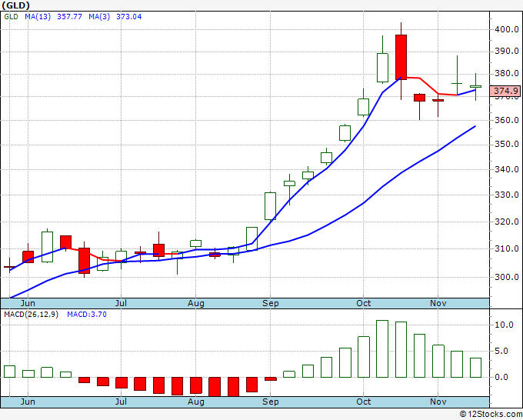Screen dimensions: 523x420
Task: Click the MACD:3.70 value label
Action: 87,315
